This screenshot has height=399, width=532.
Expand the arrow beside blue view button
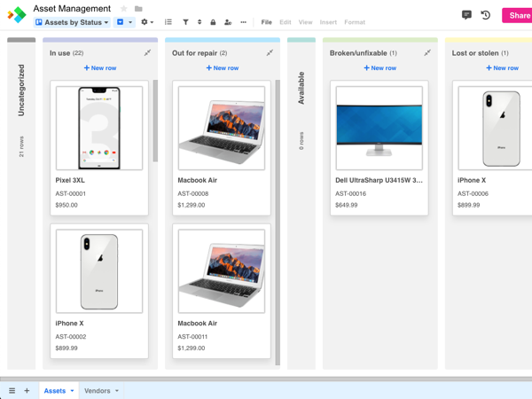(x=130, y=22)
